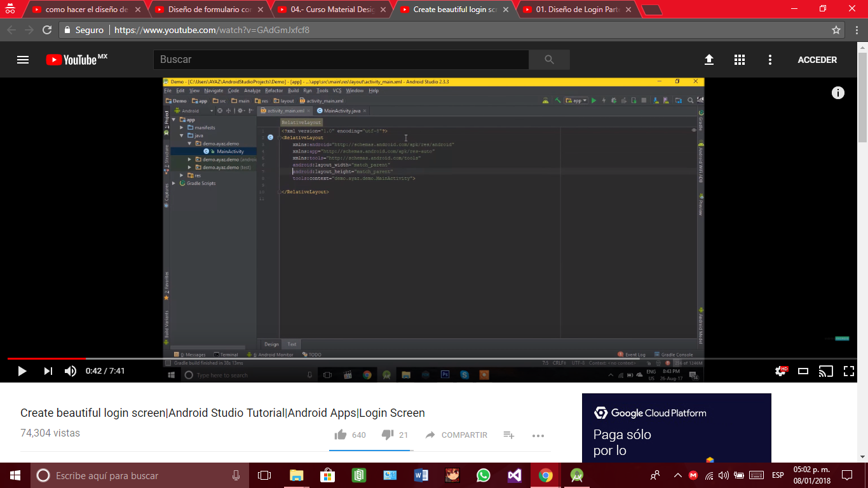This screenshot has height=488, width=868.
Task: Enter full screen video mode
Action: click(x=848, y=371)
